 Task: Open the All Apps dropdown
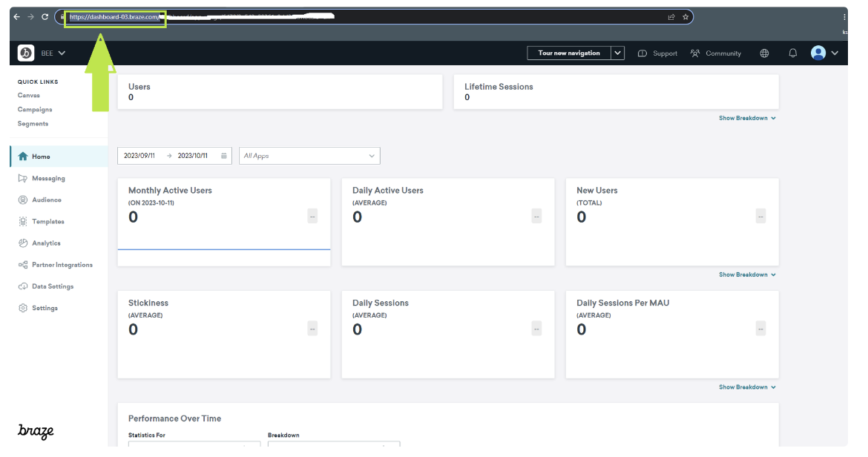point(309,156)
